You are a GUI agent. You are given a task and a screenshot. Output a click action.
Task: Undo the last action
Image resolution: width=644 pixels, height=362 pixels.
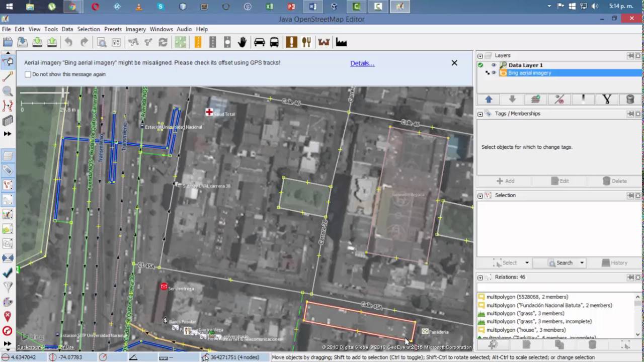(x=68, y=42)
